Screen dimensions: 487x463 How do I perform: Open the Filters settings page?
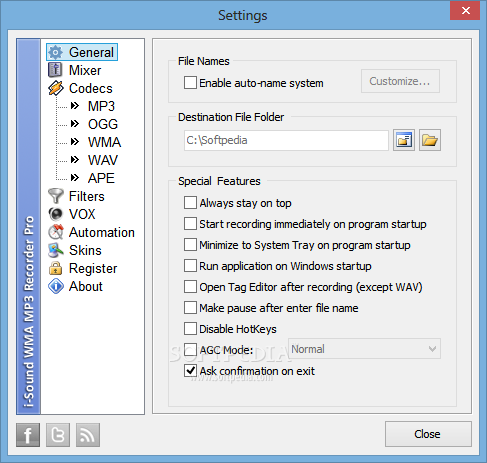87,196
